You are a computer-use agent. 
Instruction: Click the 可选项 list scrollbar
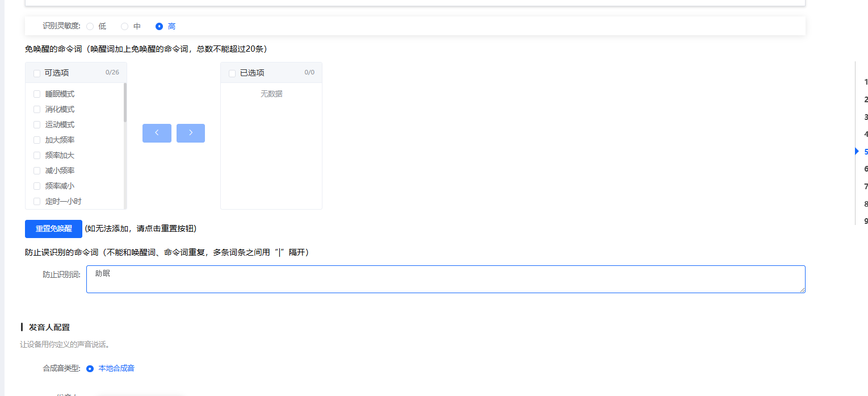point(125,103)
